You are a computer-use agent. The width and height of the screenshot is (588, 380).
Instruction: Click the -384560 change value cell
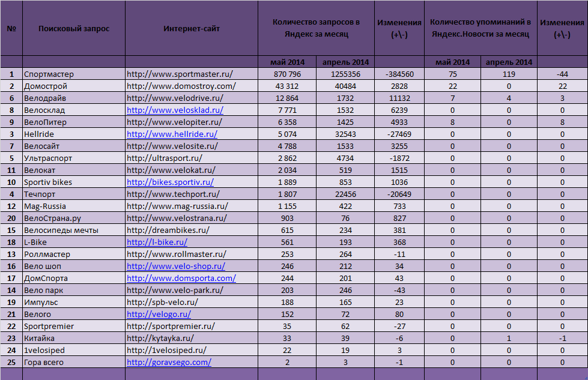click(x=399, y=74)
